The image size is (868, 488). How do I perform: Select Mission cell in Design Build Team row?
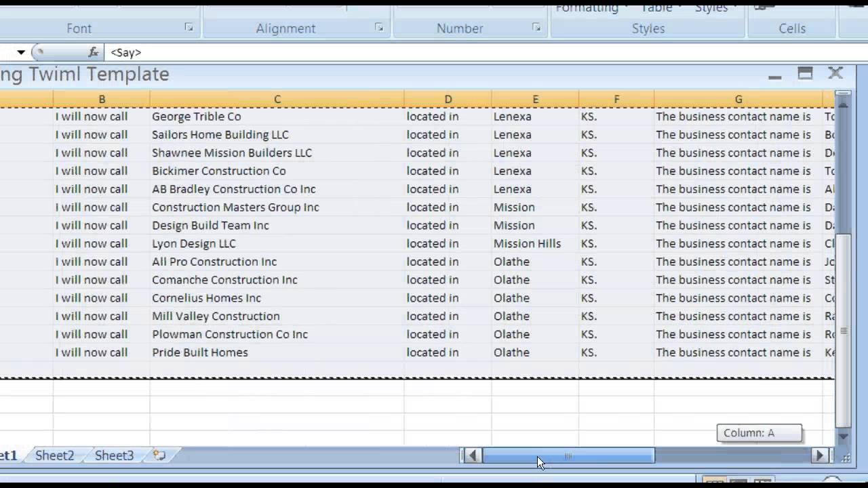(535, 226)
